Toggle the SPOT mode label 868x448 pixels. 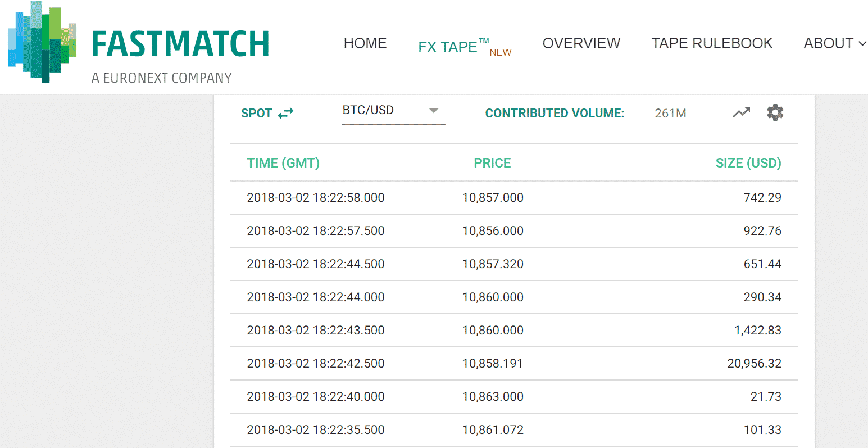pos(256,113)
